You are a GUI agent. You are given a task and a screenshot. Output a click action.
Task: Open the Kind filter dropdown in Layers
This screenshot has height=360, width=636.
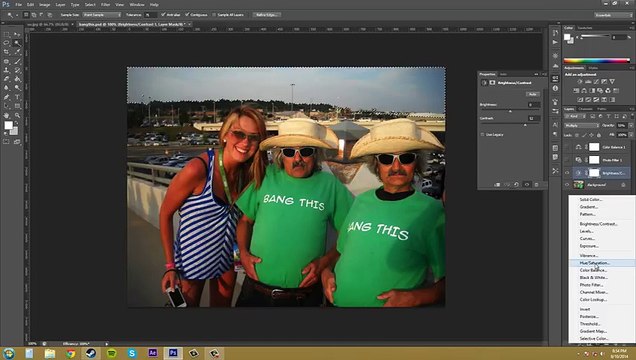pos(575,116)
